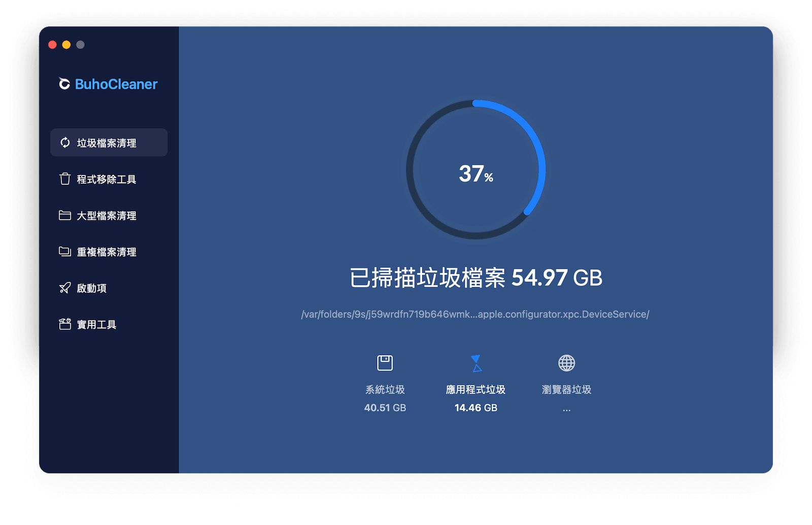
Task: Click the BuhoCleaner title text
Action: (116, 84)
